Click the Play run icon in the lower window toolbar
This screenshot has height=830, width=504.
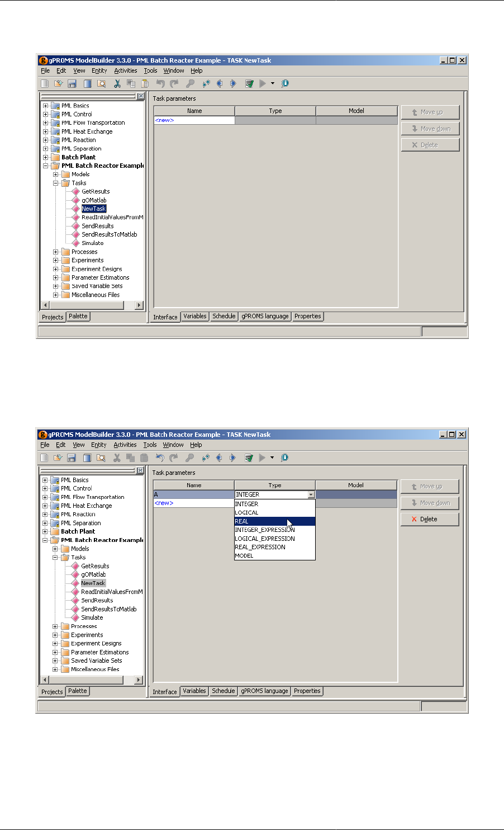262,458
